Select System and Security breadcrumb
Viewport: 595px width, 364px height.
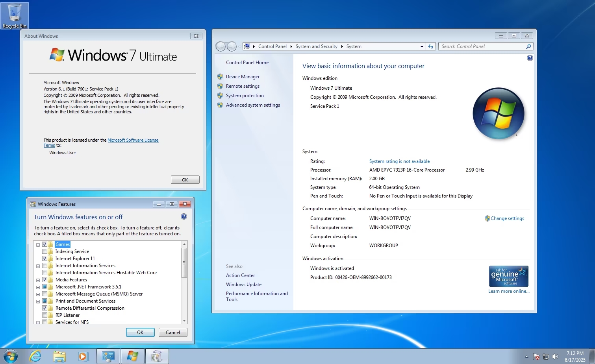pos(317,46)
